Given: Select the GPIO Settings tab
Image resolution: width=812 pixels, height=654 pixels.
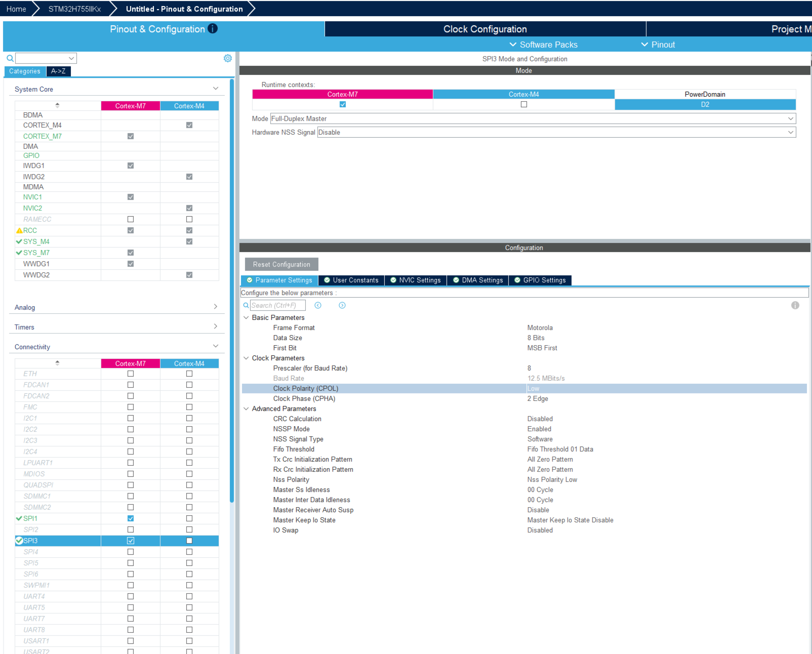Looking at the screenshot, I should click(540, 280).
